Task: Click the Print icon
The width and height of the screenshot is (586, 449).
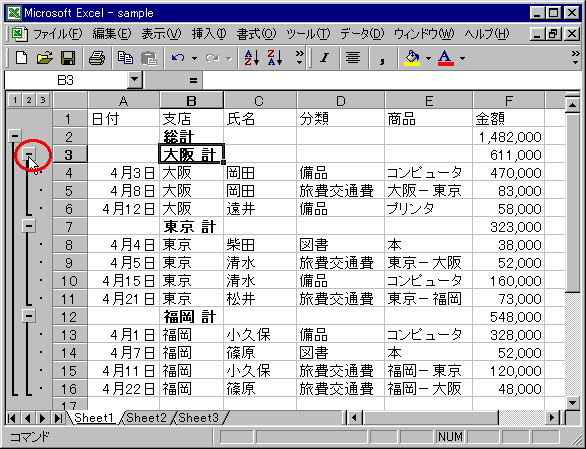Action: (x=97, y=58)
